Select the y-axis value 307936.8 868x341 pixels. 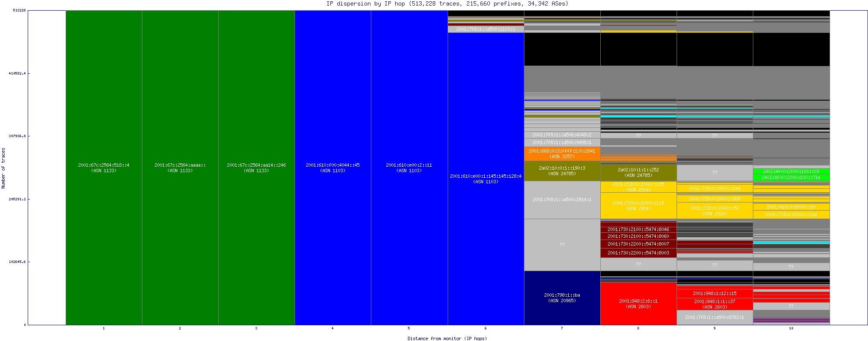tap(17, 136)
